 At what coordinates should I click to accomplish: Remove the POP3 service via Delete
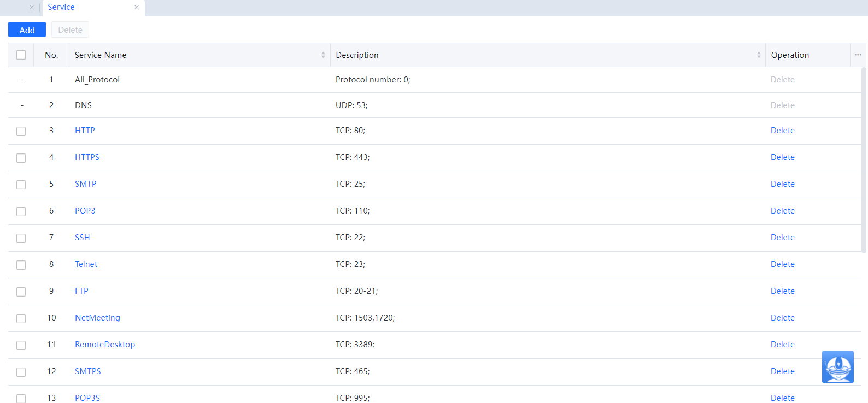782,211
